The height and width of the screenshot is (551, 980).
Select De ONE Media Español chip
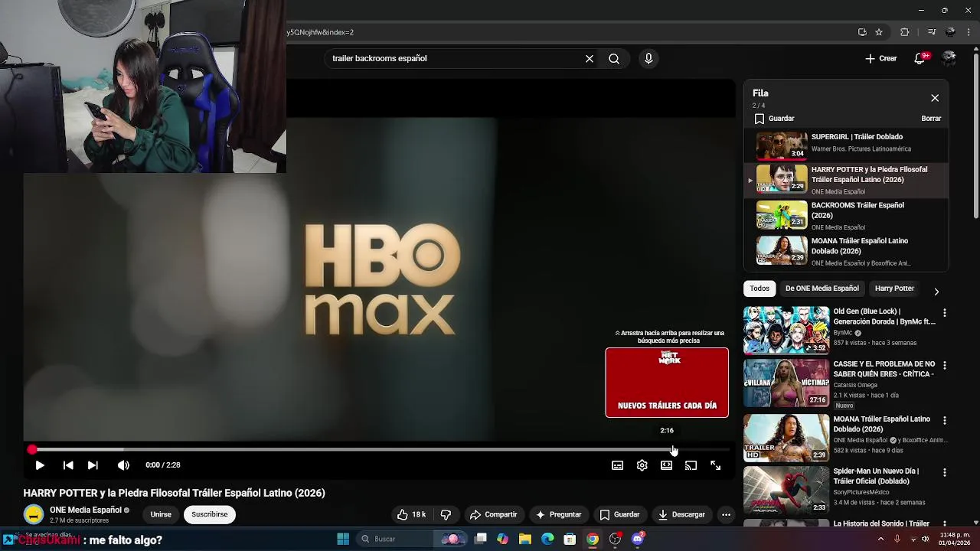822,289
